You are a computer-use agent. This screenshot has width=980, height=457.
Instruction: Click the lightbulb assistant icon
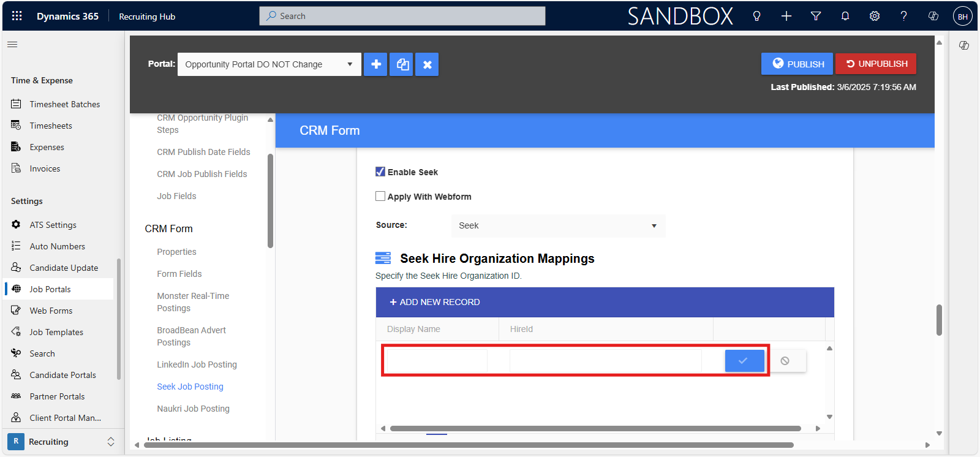coord(757,17)
